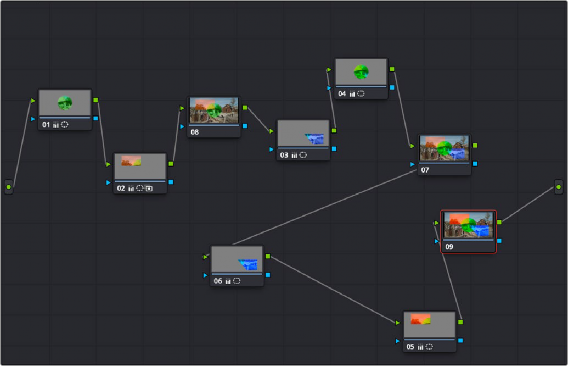The width and height of the screenshot is (568, 366).
Task: Click green node tree output on right
Action: (559, 187)
